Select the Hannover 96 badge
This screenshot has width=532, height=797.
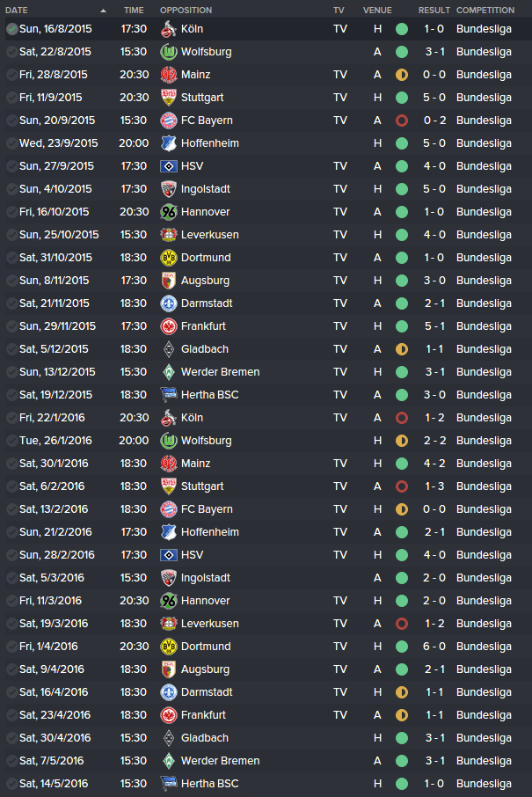(x=167, y=211)
